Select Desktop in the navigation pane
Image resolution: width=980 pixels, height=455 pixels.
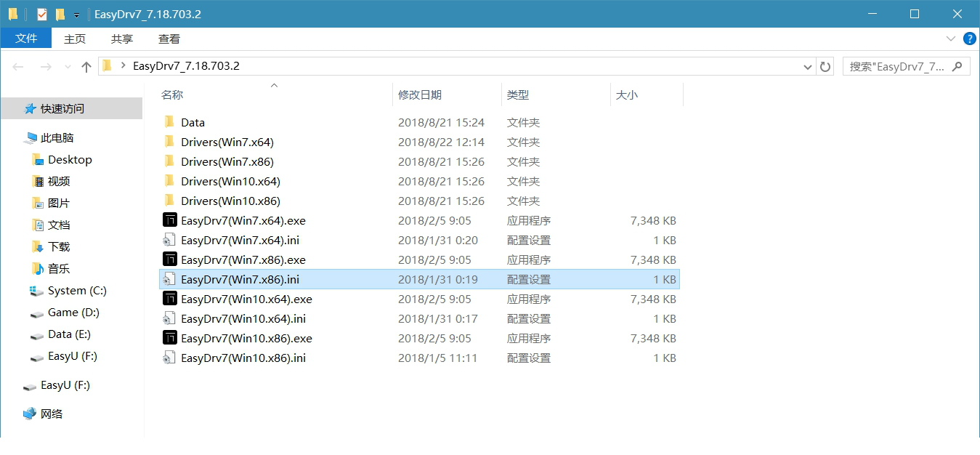[x=71, y=159]
